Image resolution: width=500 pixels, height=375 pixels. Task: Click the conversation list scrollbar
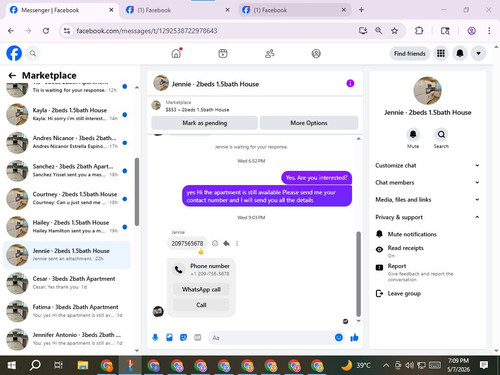coord(137,192)
